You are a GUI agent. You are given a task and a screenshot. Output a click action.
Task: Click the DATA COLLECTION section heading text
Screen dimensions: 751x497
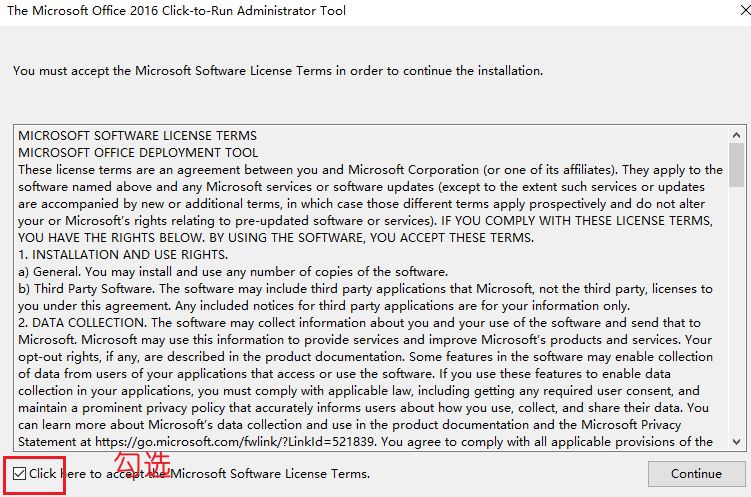coord(82,323)
